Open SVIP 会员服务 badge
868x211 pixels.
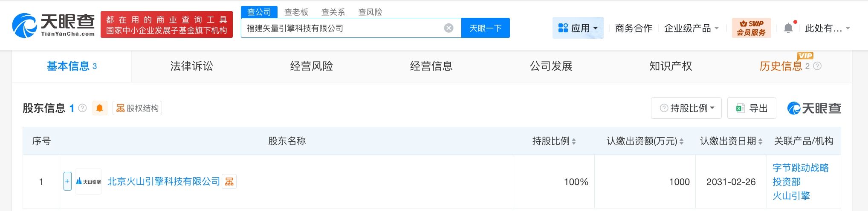click(751, 28)
